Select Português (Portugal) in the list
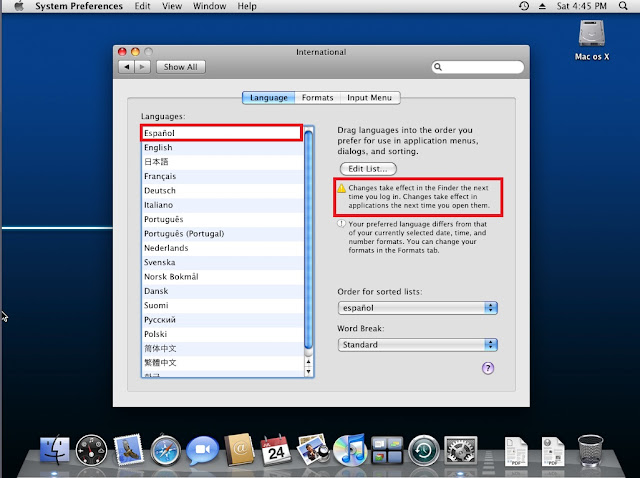Screen dimensions: 640x478 [223, 233]
